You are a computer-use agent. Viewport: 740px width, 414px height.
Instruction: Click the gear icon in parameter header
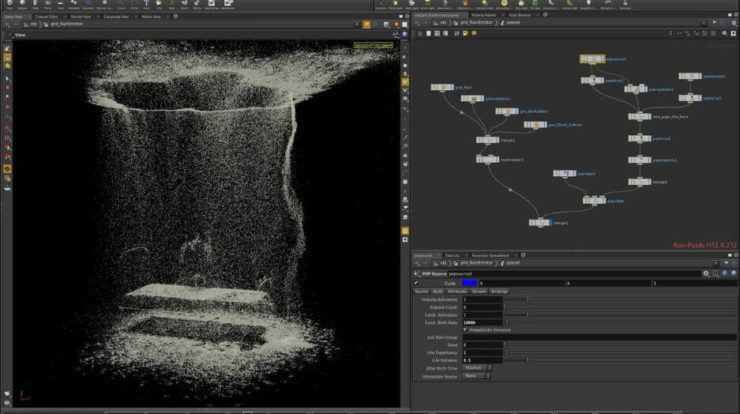click(705, 272)
